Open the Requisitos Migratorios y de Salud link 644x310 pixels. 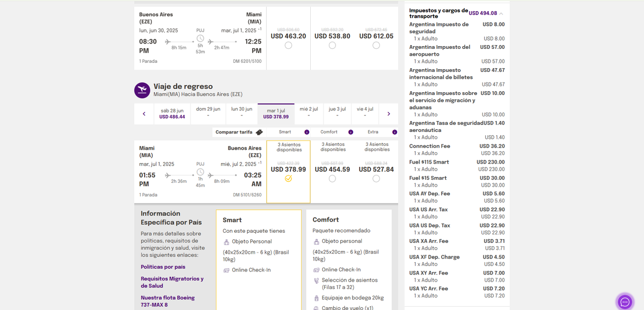(x=172, y=282)
